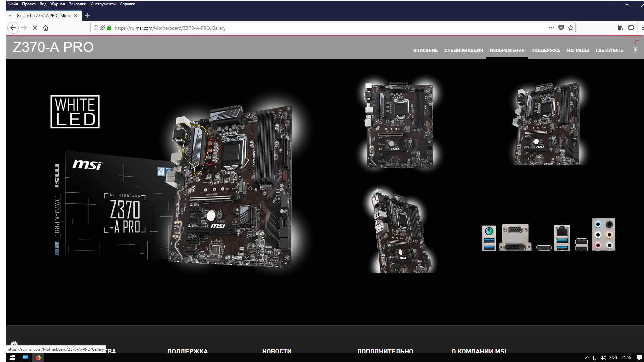
Task: Toggle the sidebar view icon
Action: (631, 28)
